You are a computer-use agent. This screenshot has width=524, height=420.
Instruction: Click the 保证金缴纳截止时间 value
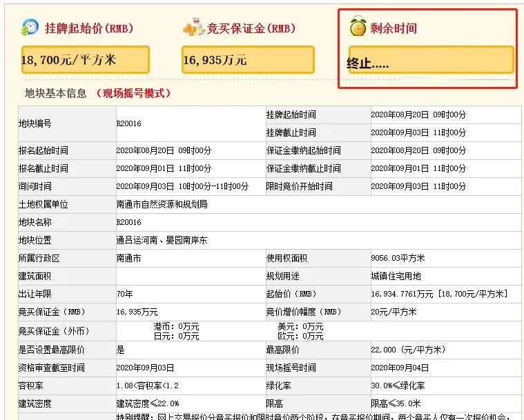click(418, 168)
